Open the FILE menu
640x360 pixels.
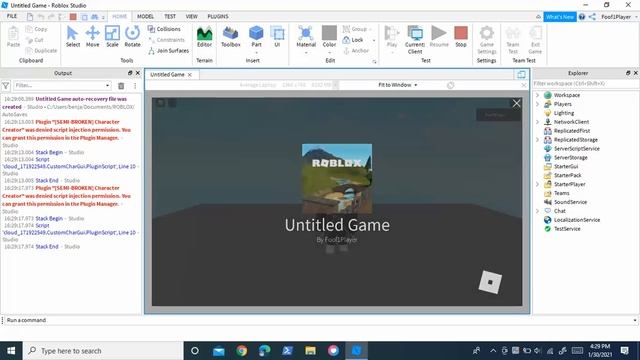tap(12, 16)
